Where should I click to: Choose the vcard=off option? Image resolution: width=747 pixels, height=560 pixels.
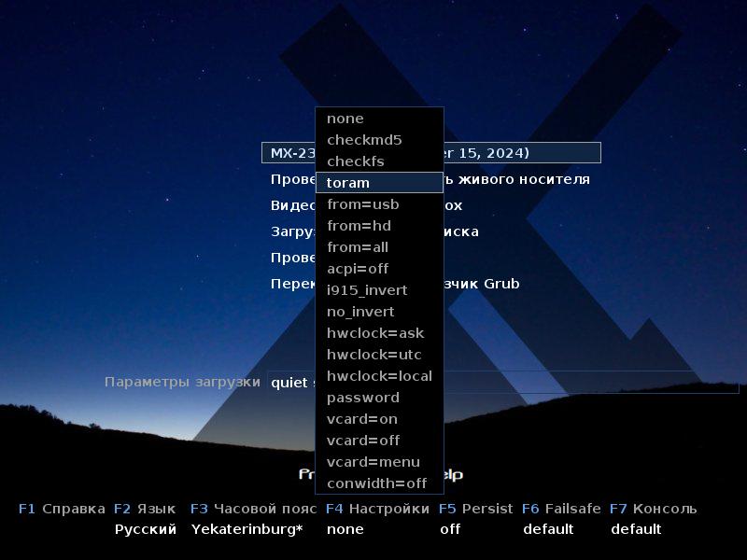[x=379, y=440]
